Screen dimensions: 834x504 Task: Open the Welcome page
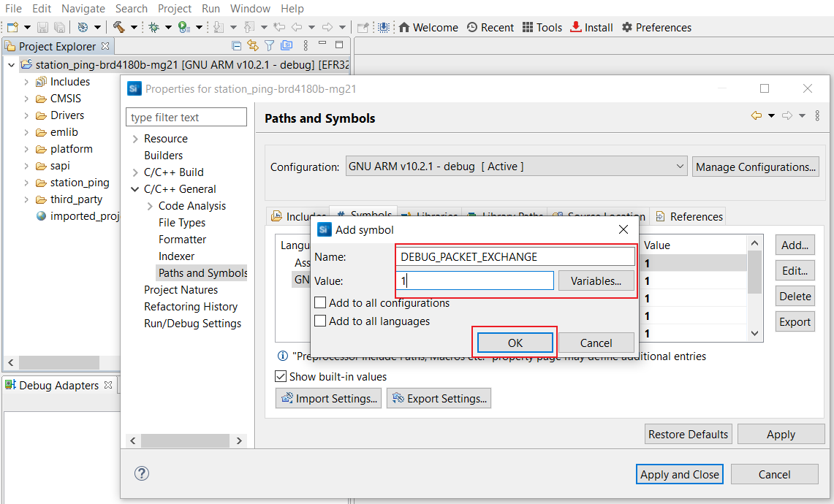point(428,27)
